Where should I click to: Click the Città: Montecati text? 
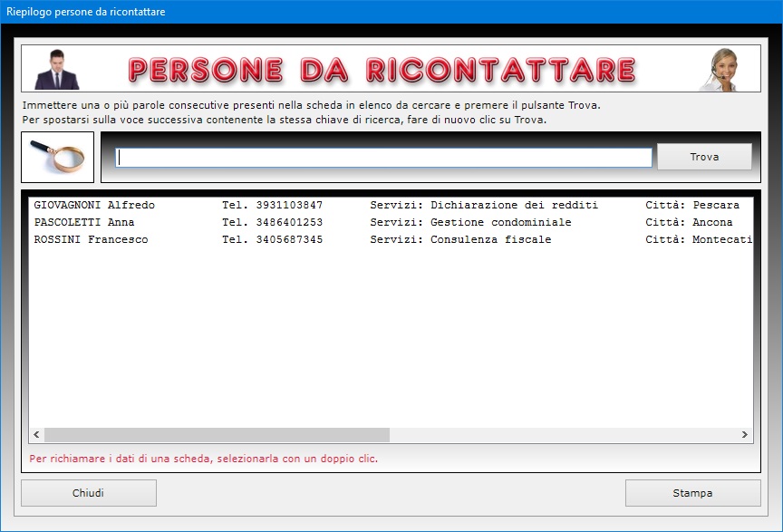point(699,239)
